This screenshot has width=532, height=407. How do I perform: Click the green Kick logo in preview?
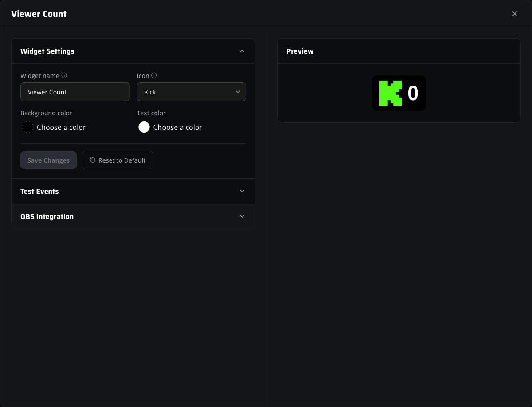click(x=391, y=93)
